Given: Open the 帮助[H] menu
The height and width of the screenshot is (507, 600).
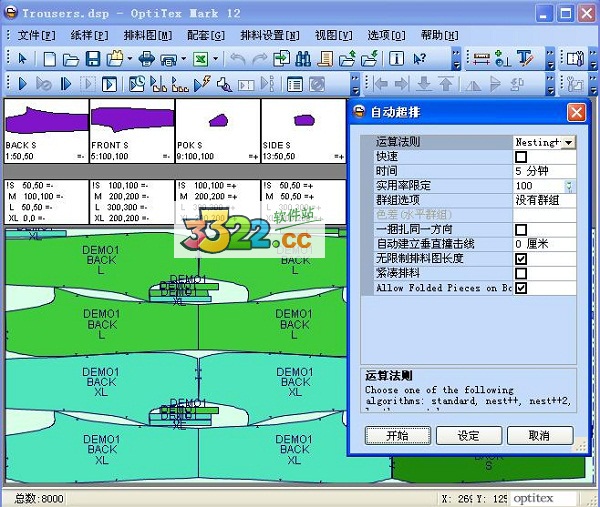Looking at the screenshot, I should coord(440,35).
